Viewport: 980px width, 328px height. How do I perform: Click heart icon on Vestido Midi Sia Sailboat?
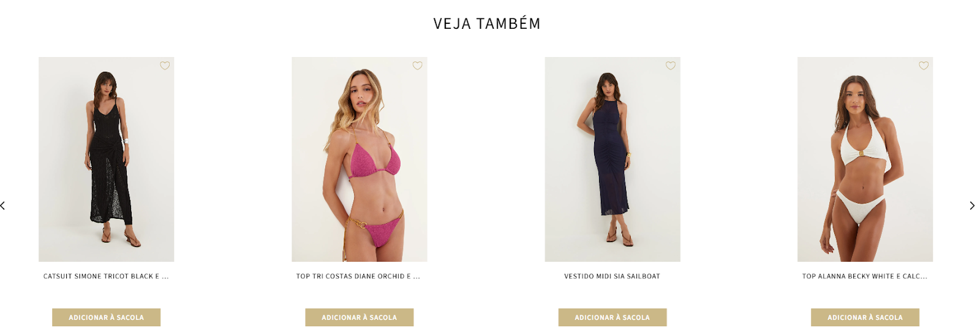click(x=671, y=66)
